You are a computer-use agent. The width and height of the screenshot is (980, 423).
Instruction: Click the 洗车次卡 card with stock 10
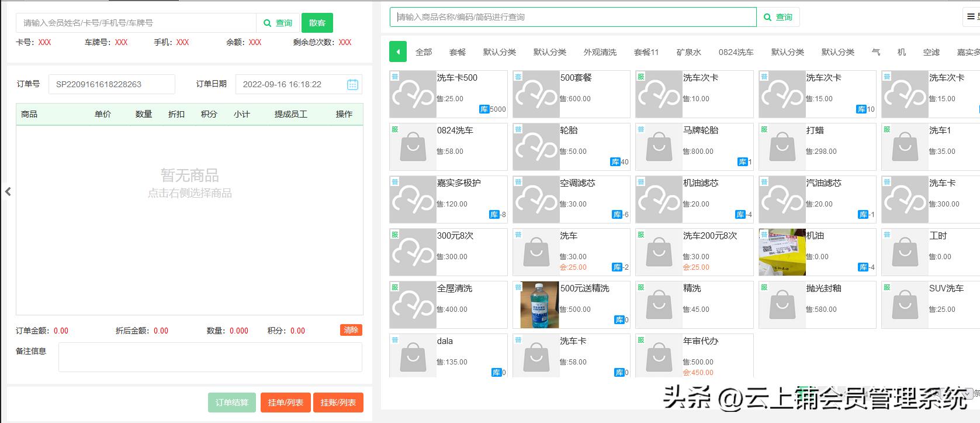coord(818,94)
